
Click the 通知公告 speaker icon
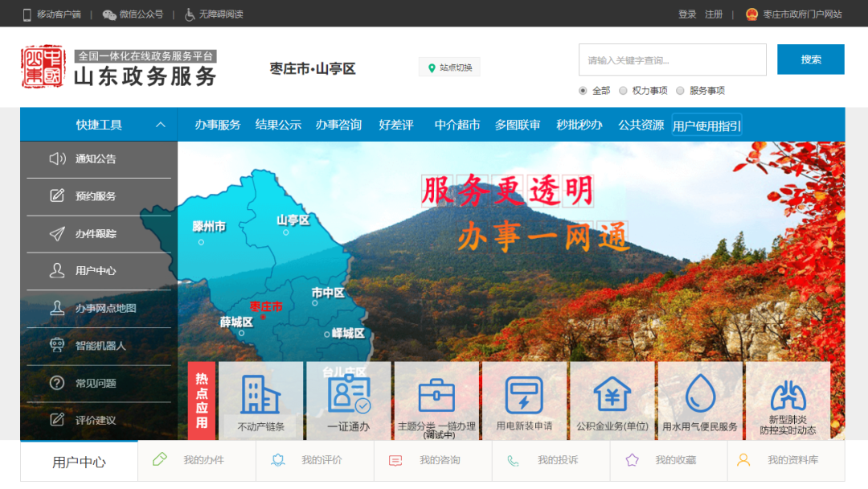tap(57, 159)
